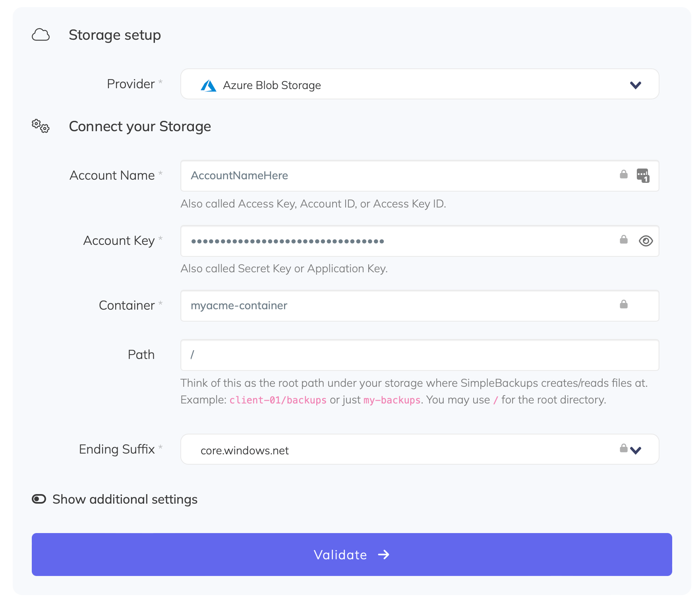Click the eye icon to show password
This screenshot has height=605, width=700.
point(646,241)
